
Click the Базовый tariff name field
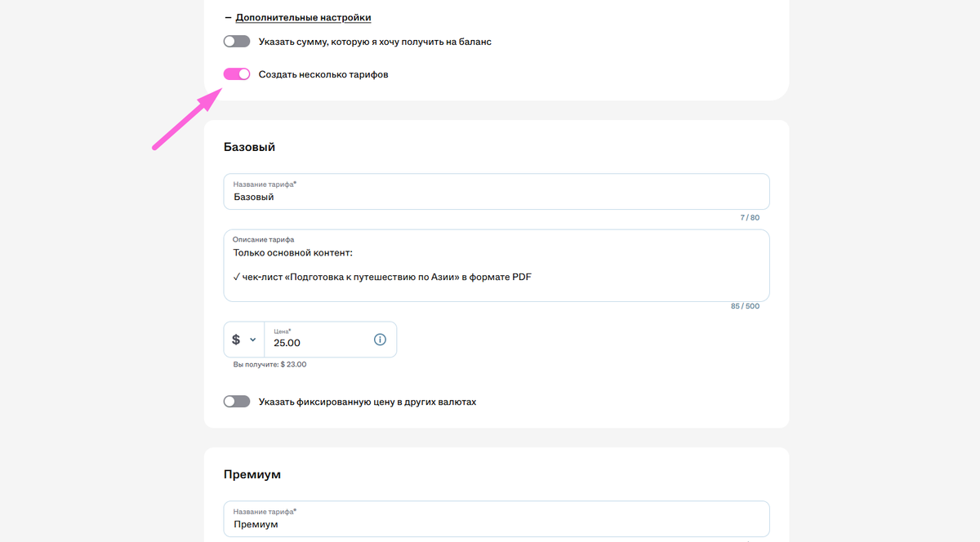point(497,192)
